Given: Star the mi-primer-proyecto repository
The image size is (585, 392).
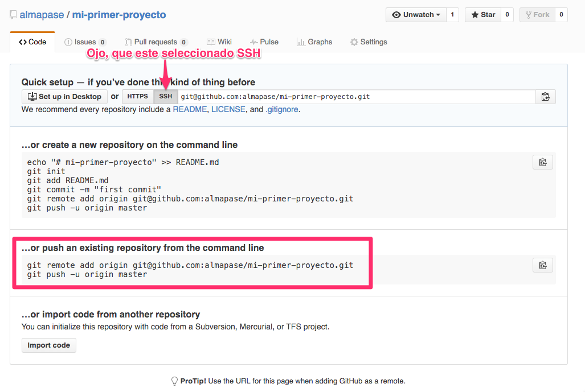Looking at the screenshot, I should pos(483,15).
